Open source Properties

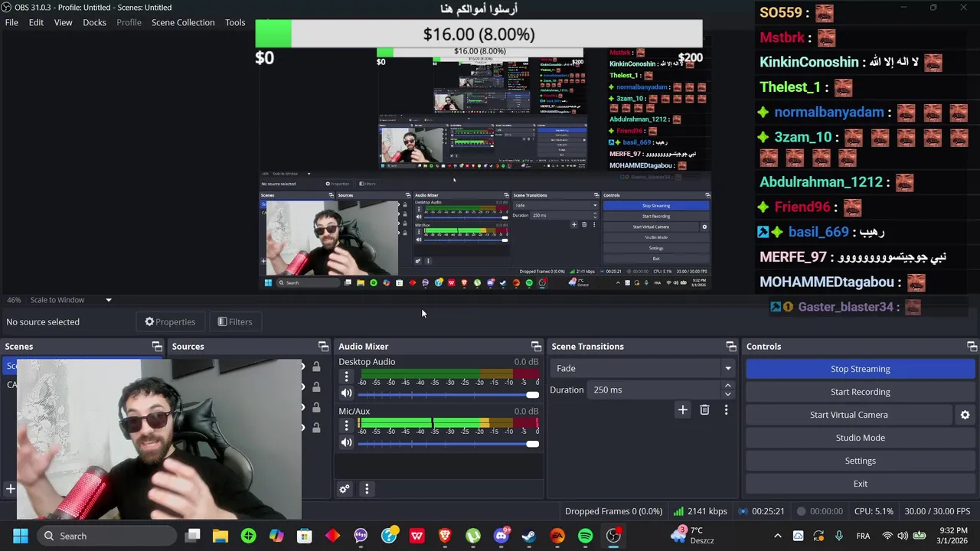tap(170, 322)
